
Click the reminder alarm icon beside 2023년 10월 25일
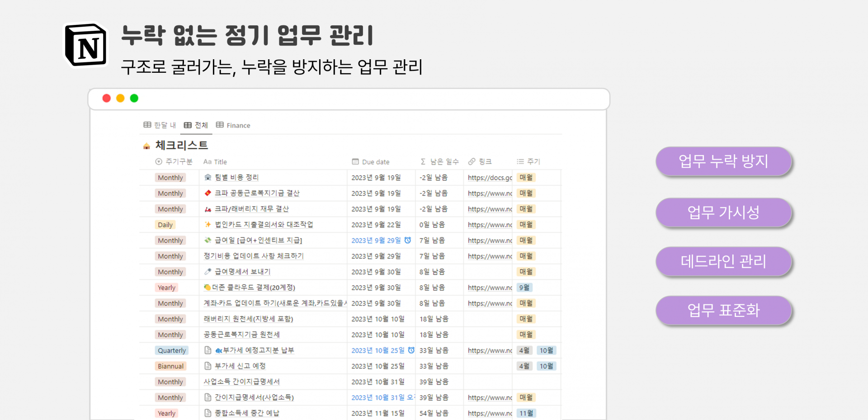coord(411,350)
